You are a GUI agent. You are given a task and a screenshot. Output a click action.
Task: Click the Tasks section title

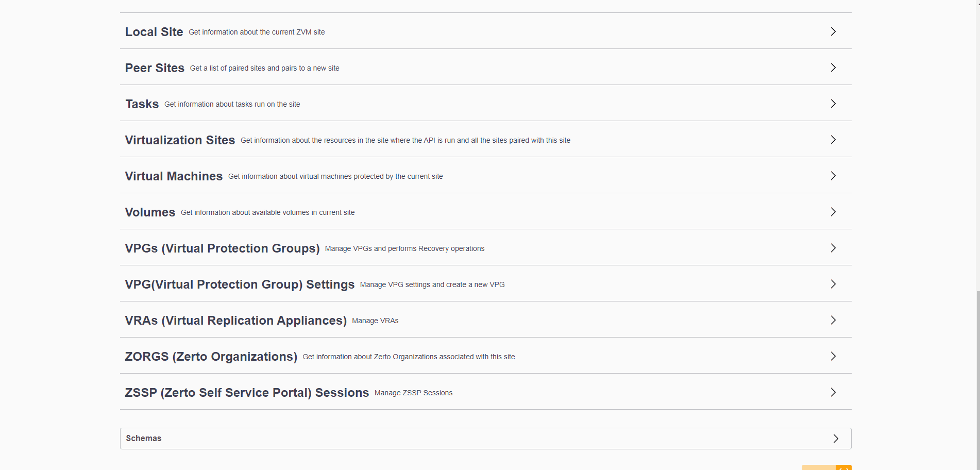click(x=142, y=104)
